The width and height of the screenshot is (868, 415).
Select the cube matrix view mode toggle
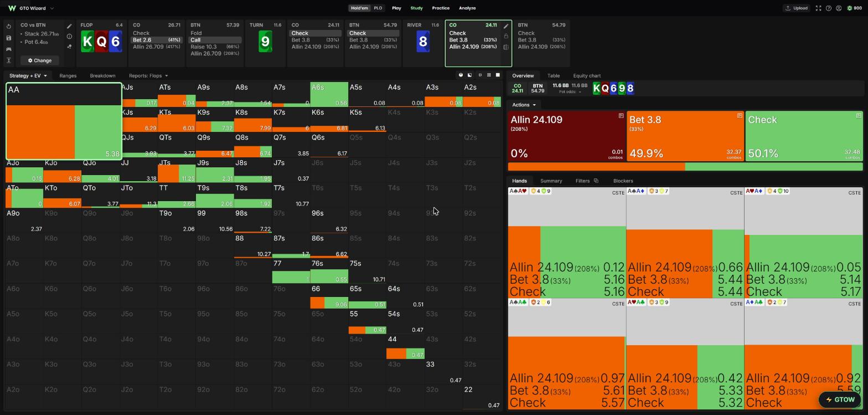[461, 75]
